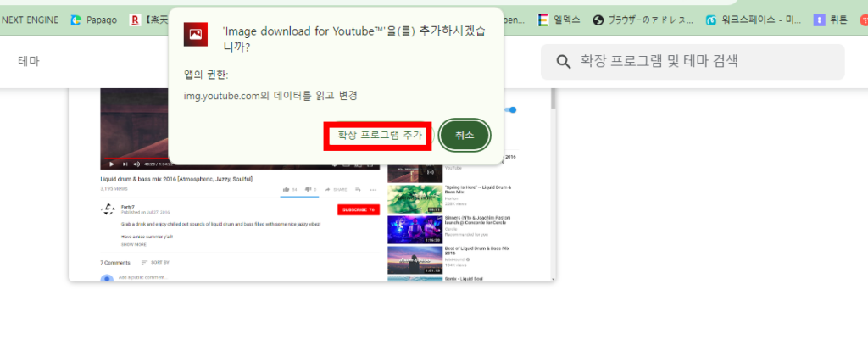Viewport: 868px width, 351px height.
Task: Click the '앱의 권한:' label
Action: point(205,75)
